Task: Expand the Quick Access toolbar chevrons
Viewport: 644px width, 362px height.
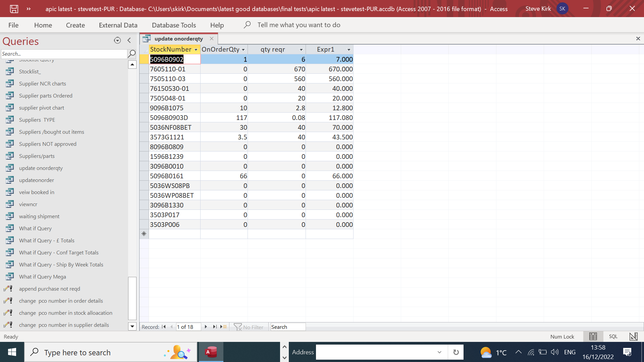Action: [29, 9]
